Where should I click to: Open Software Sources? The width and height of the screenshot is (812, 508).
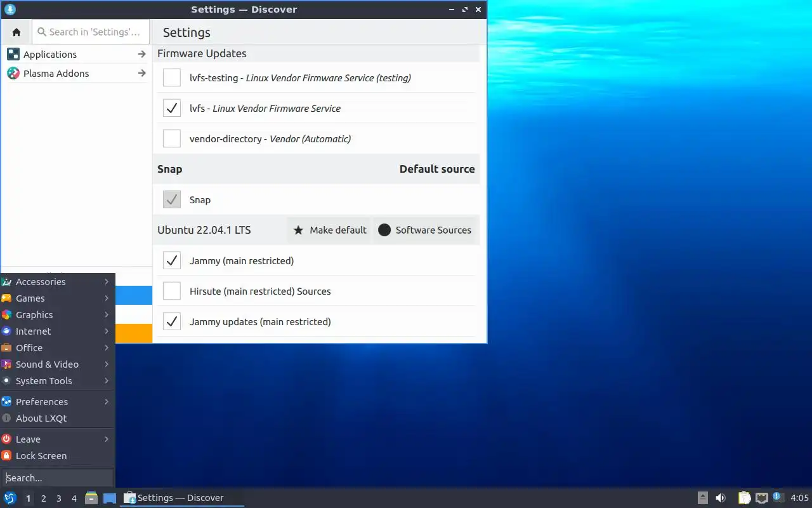[425, 230]
